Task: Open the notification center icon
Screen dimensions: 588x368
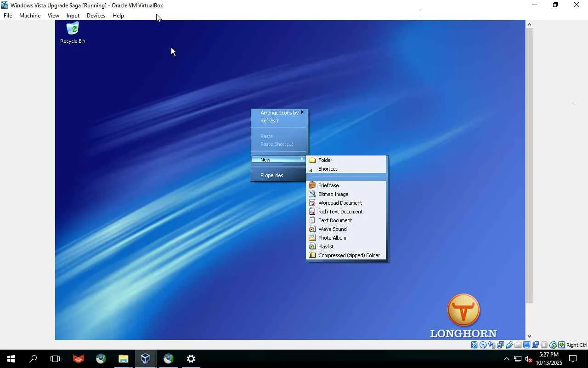Action: click(x=573, y=359)
